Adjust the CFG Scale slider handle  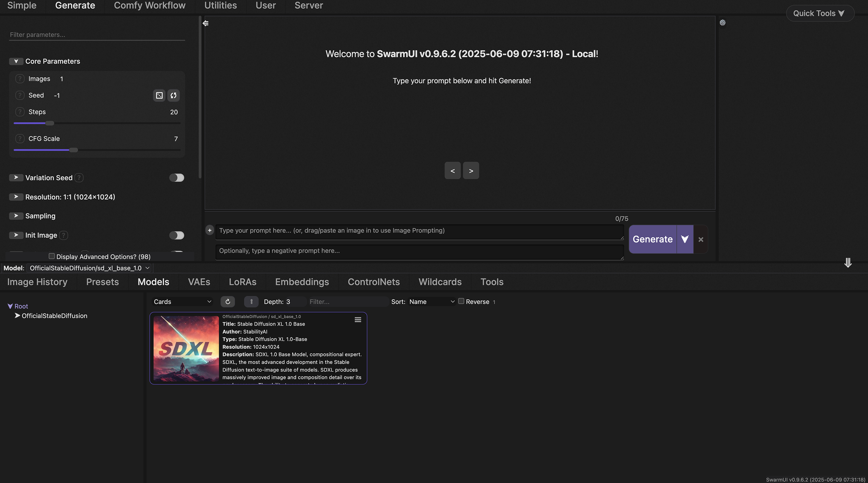(74, 150)
